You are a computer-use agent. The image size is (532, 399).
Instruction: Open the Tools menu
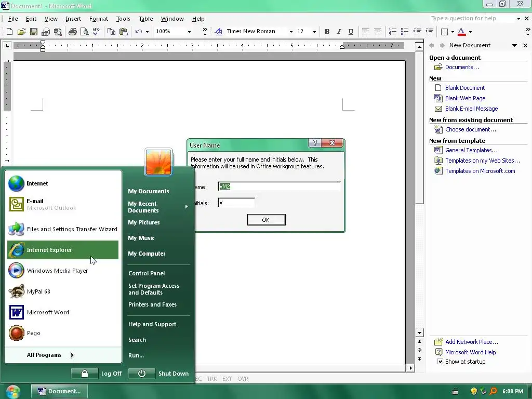pos(123,19)
